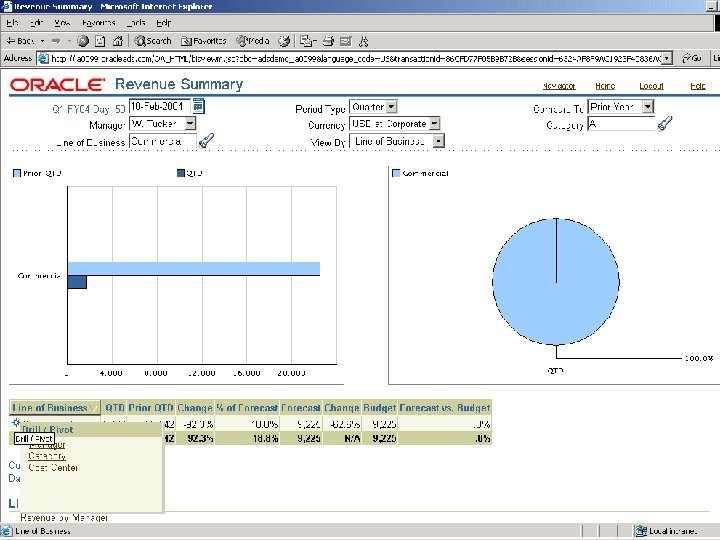This screenshot has width=720, height=540.
Task: Click the last toolbar icon after Edit
Action: click(x=364, y=41)
